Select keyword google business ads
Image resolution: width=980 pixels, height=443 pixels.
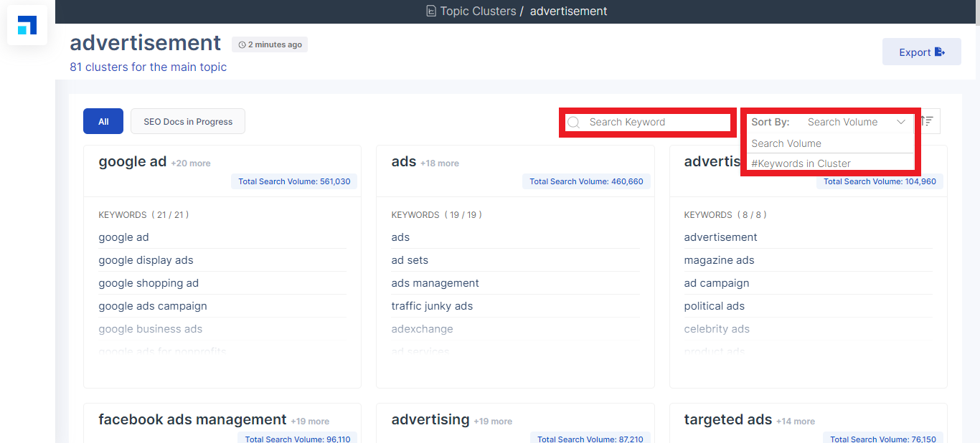pos(151,329)
